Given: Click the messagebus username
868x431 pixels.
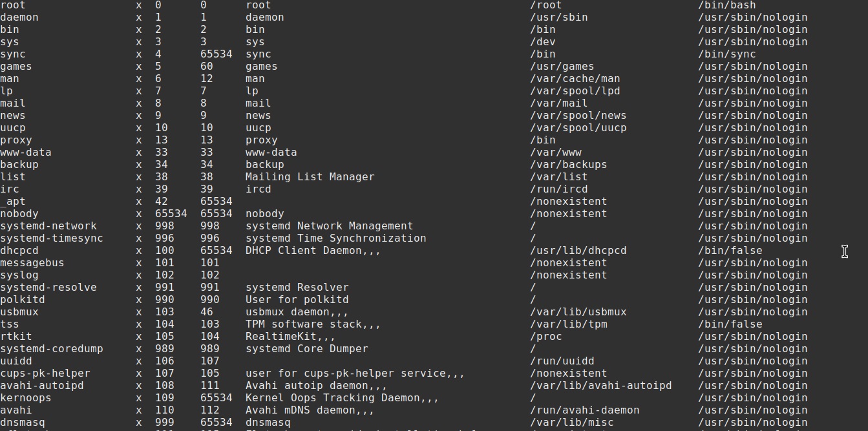Looking at the screenshot, I should (x=32, y=263).
